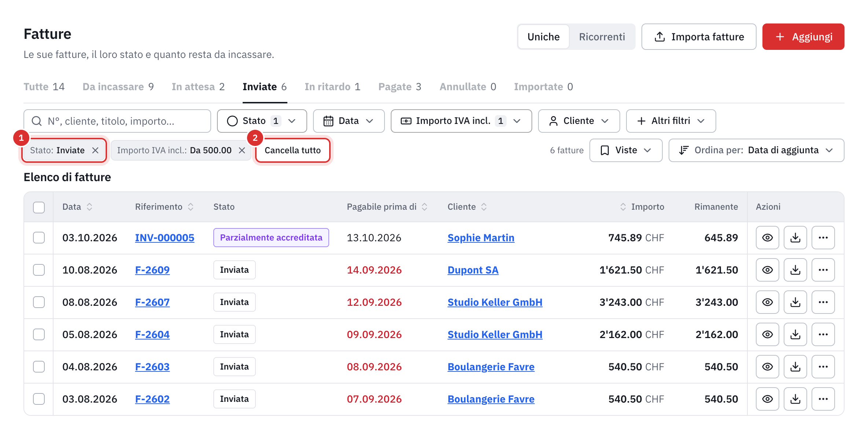Remove the Importo IVA incl. filter chip
Viewport: 868px width, 440px height.
(x=242, y=150)
